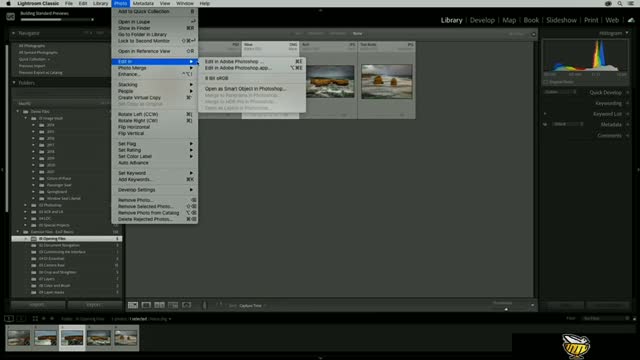Go forward using filmstrip right arrow
Image resolution: width=640 pixels, height=360 pixels.
(x=52, y=319)
